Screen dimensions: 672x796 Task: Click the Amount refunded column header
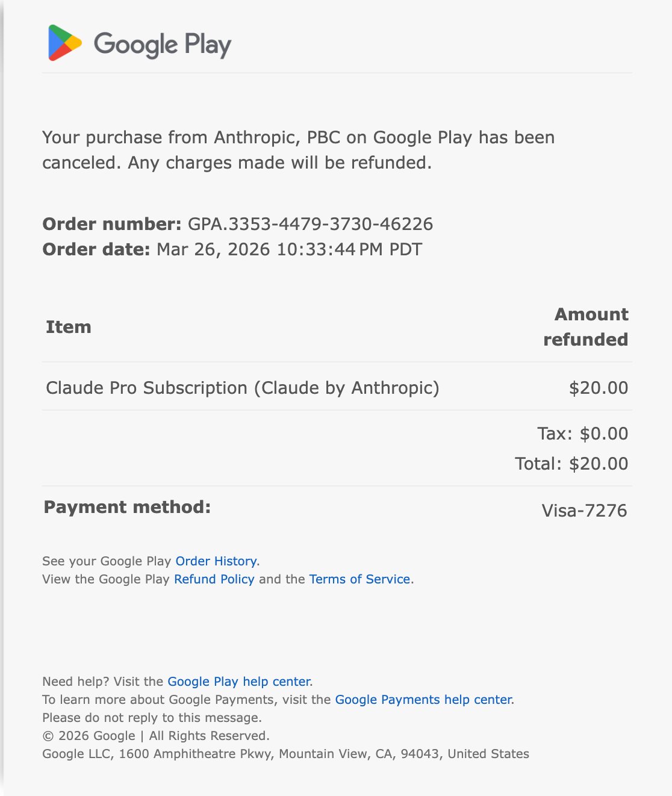pyautogui.click(x=585, y=327)
